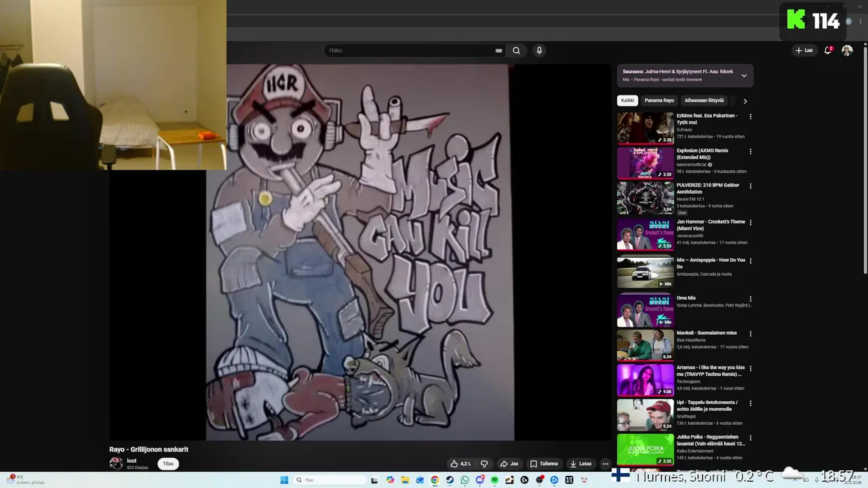The width and height of the screenshot is (868, 488).
Task: Open WhatsApp from the taskbar
Action: click(465, 480)
